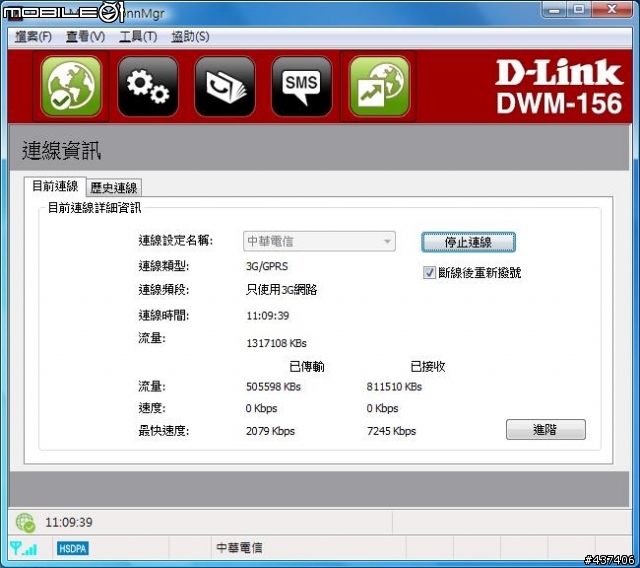Open the connection globe icon in toolbar
This screenshot has width=640, height=568.
71,86
